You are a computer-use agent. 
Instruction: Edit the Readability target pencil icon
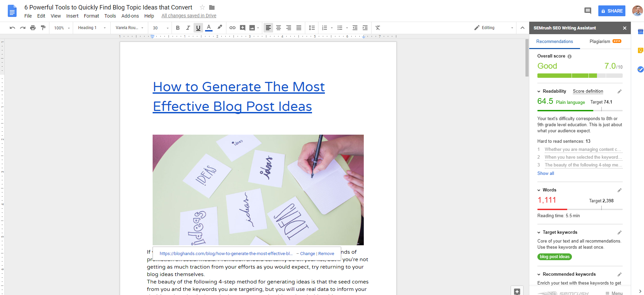[619, 91]
